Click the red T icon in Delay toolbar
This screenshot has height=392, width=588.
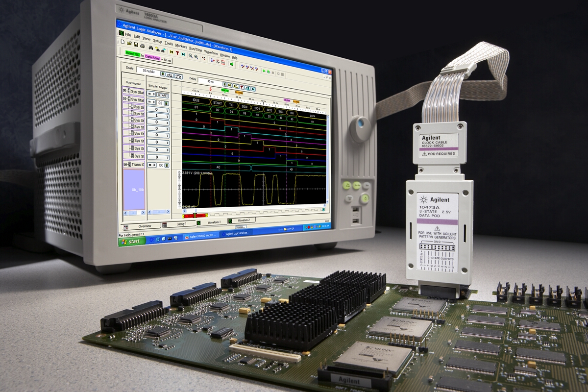point(242,88)
